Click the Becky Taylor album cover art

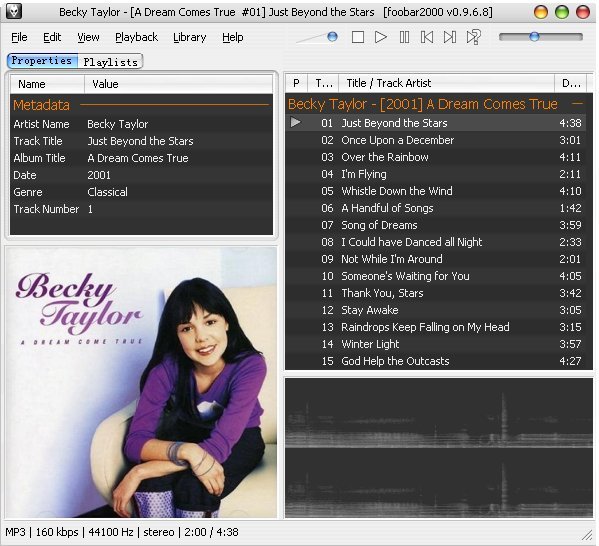point(141,382)
